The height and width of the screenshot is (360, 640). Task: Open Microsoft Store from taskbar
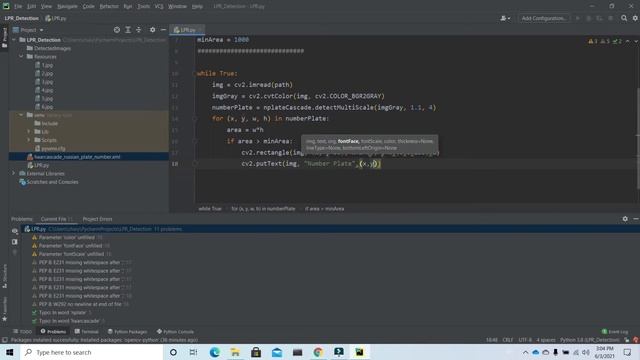(x=256, y=352)
